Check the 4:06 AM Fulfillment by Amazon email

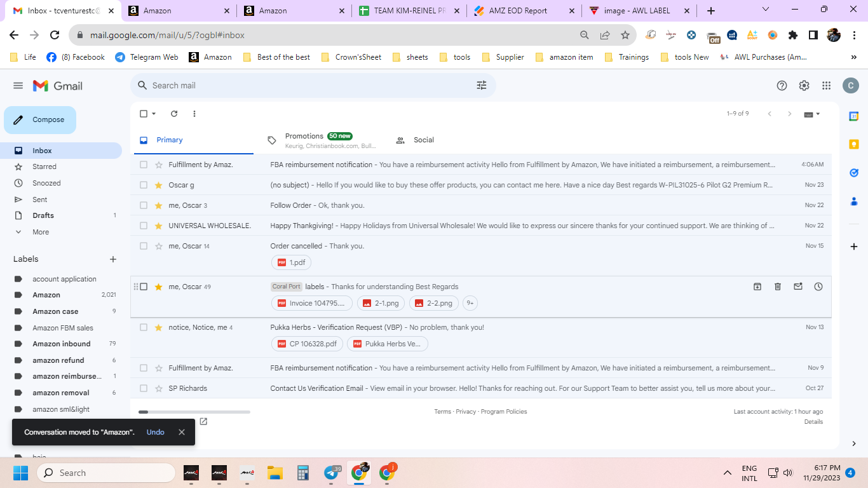click(144, 165)
